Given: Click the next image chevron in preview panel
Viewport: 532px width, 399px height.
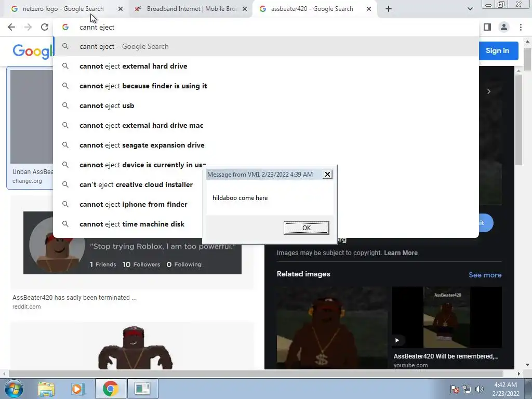Looking at the screenshot, I should coord(488,91).
